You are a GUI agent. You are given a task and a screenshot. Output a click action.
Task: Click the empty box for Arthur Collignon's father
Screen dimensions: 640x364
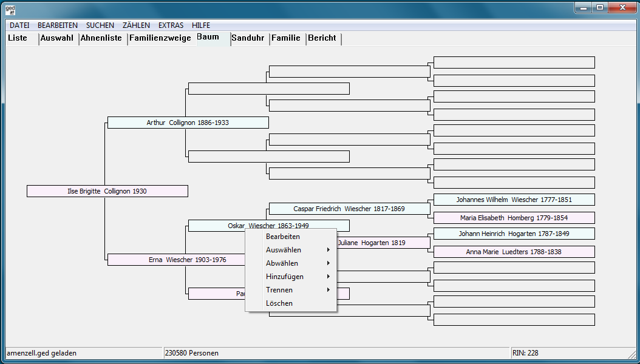point(268,89)
